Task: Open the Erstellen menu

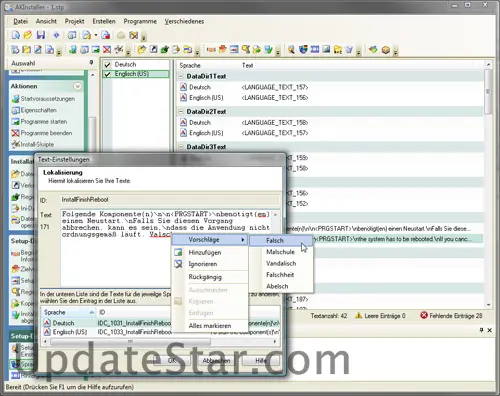Action: 104,21
